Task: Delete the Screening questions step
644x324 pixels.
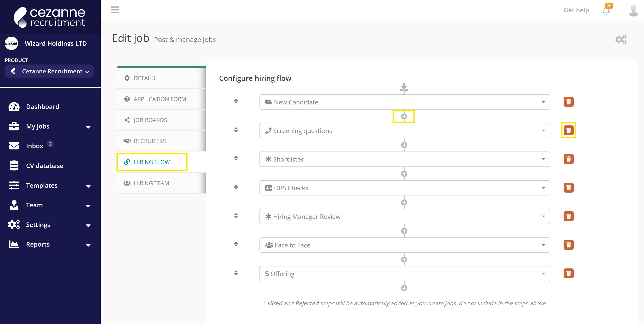Action: coord(568,130)
